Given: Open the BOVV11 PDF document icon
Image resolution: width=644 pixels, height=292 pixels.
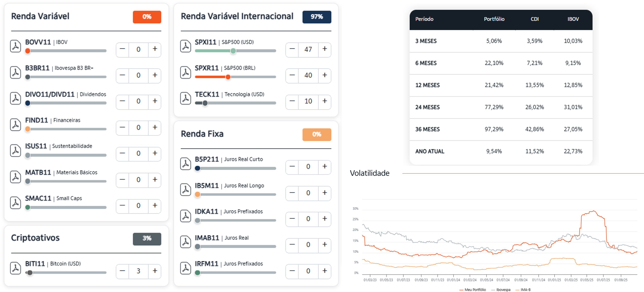Looking at the screenshot, I should coord(15,46).
